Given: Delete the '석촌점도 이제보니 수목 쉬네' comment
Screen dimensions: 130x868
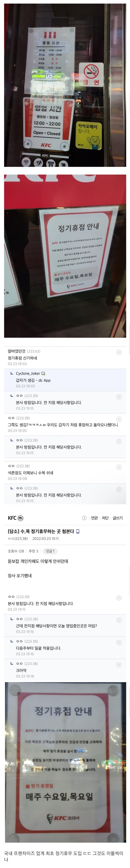Looking at the screenshot, I should click(119, 467).
